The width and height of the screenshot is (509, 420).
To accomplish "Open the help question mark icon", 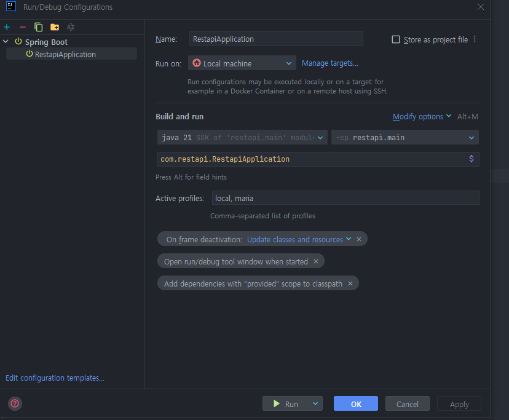I will point(15,404).
